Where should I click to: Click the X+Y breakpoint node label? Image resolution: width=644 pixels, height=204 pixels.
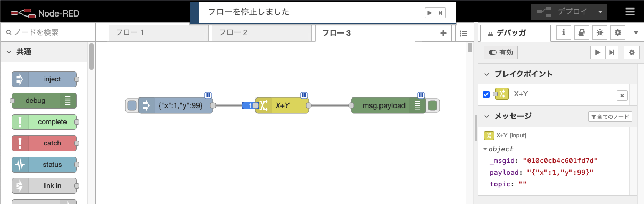[521, 94]
